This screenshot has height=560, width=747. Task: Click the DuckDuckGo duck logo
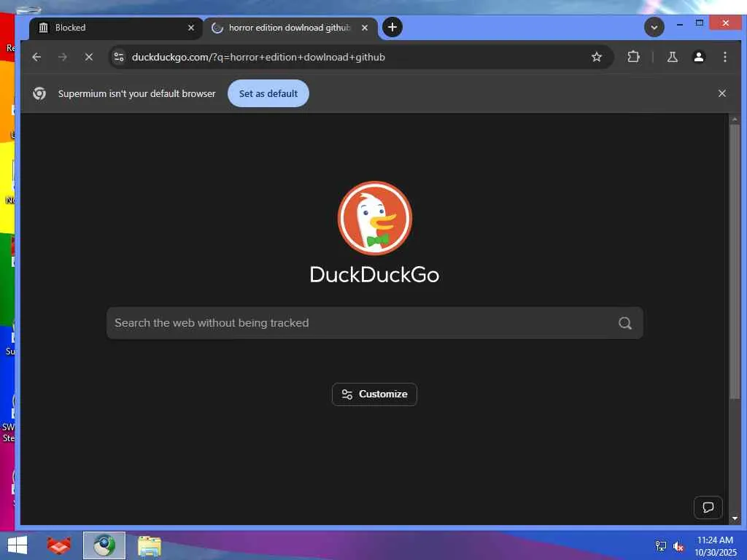click(x=374, y=218)
